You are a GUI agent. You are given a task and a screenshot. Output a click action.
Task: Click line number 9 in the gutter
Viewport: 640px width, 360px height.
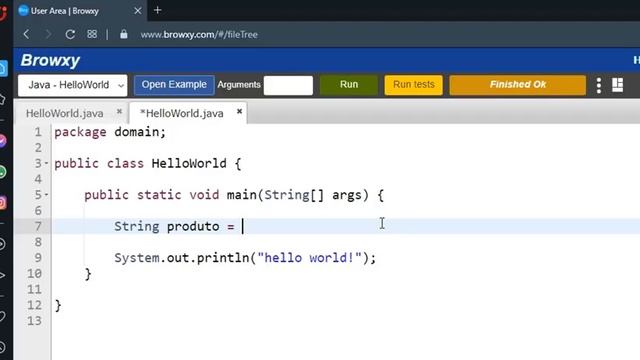(38, 258)
